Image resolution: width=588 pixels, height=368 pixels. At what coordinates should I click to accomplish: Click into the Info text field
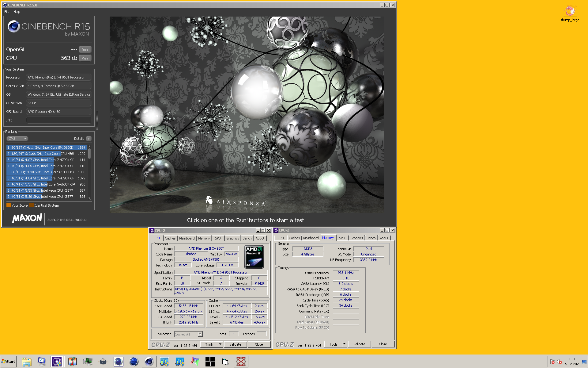(x=59, y=120)
